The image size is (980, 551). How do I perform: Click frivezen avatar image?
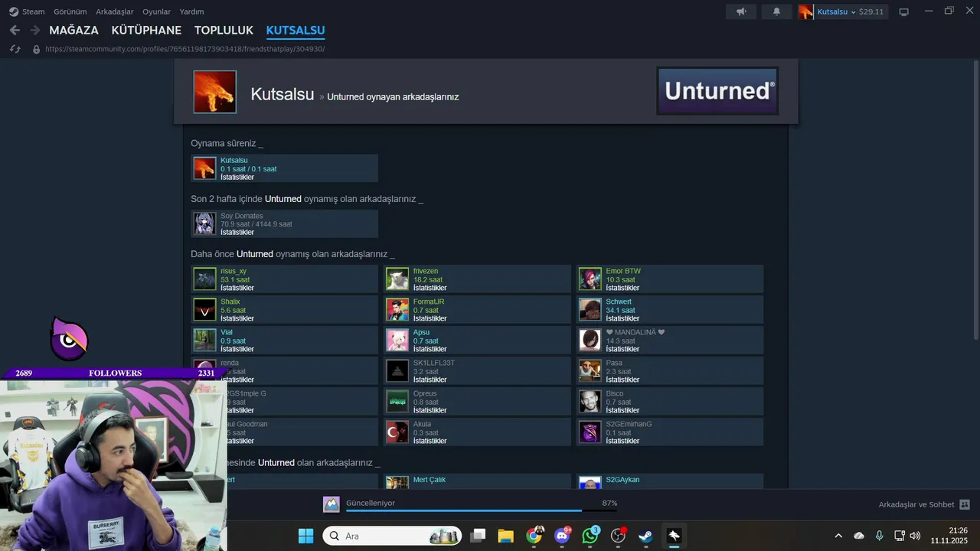(397, 279)
